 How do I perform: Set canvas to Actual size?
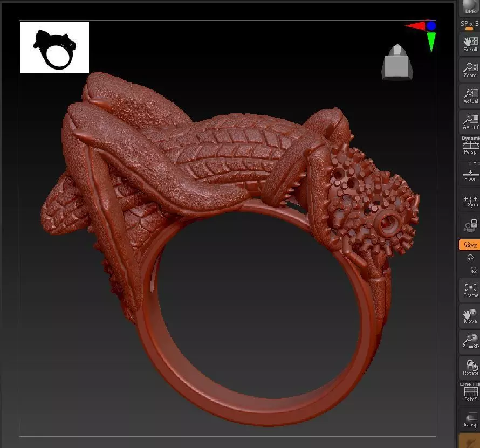[470, 97]
